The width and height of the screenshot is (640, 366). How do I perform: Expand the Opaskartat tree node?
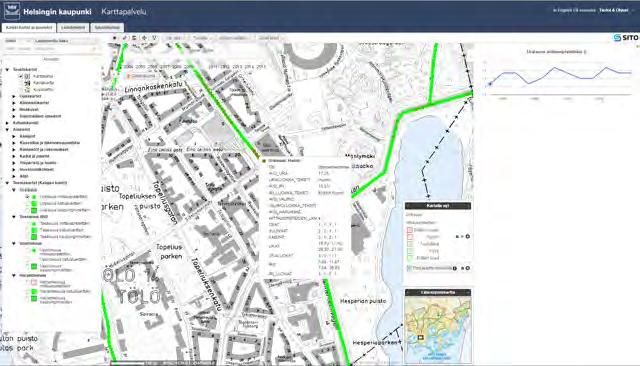click(x=14, y=96)
